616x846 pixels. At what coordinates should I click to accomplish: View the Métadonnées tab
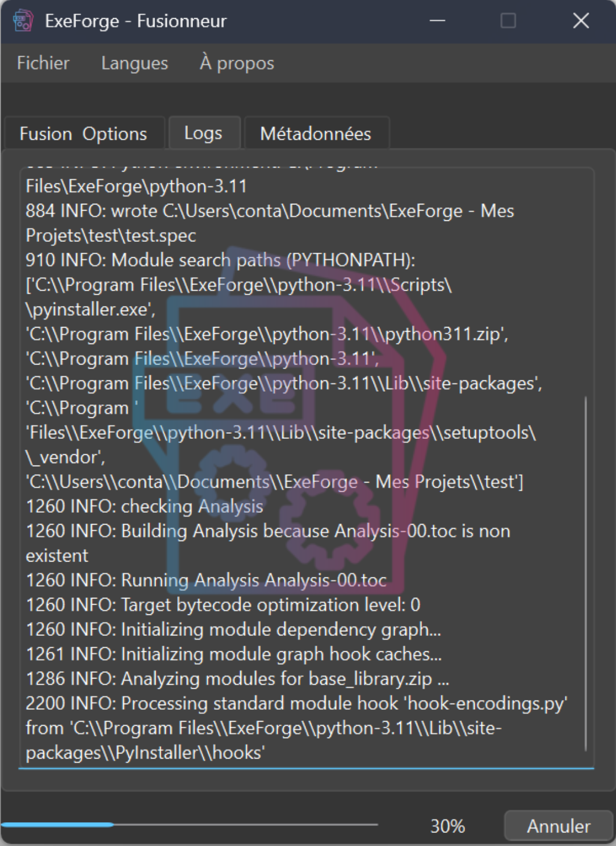(316, 133)
